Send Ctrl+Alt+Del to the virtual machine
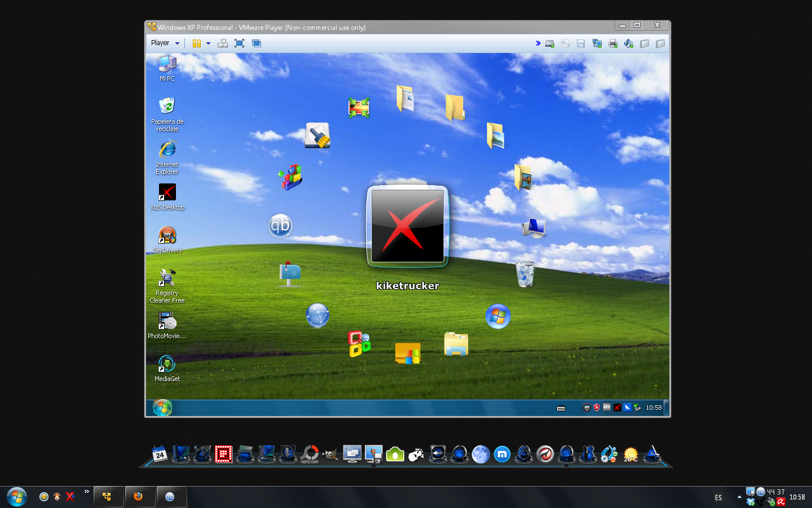Image resolution: width=812 pixels, height=508 pixels. tap(223, 43)
